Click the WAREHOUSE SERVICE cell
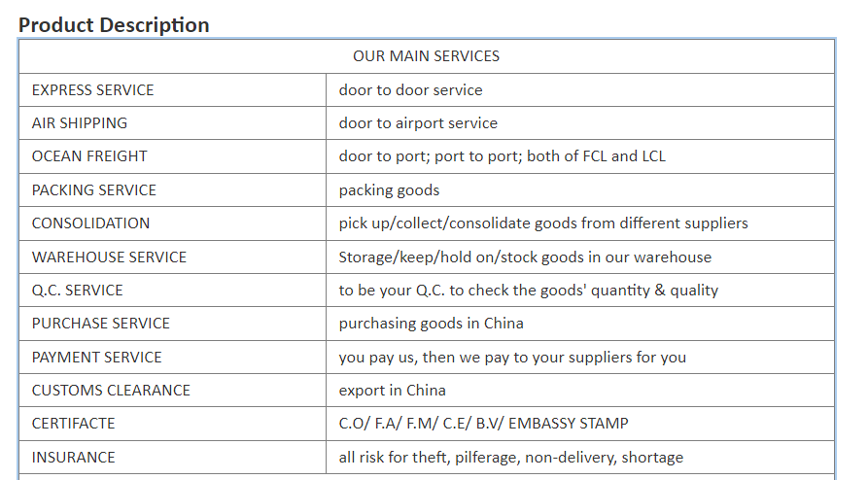This screenshot has height=480, width=868. (173, 257)
